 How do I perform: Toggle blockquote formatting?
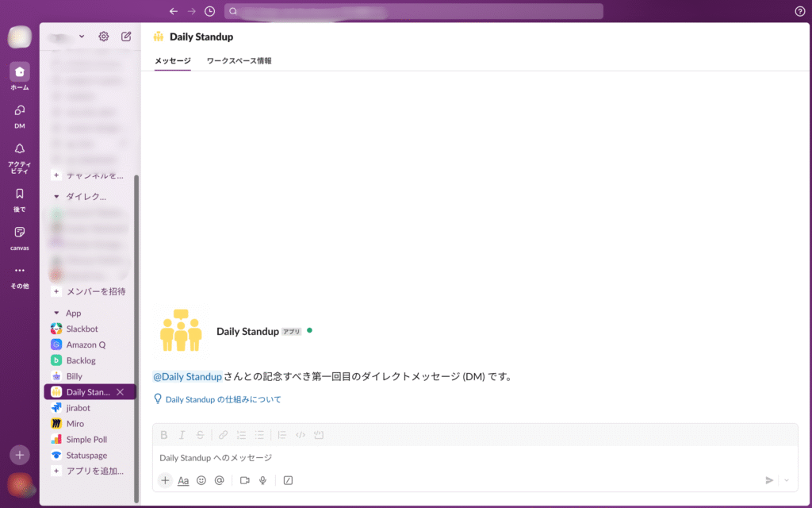(282, 435)
